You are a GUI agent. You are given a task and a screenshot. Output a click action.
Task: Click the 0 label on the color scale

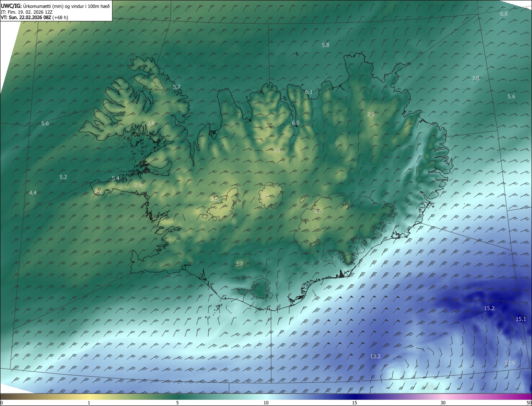(x=2, y=403)
